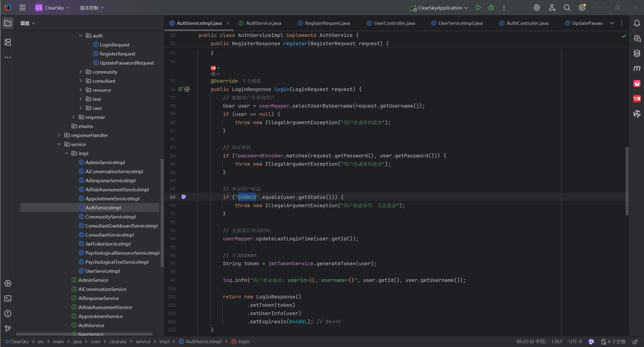The image size is (644, 347).
Task: Run the ClearSkyApplication configuration
Action: [478, 8]
